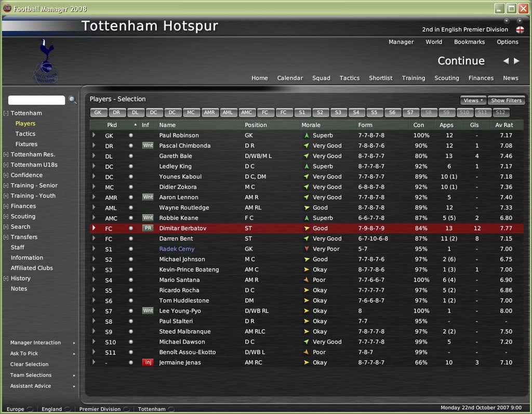The width and height of the screenshot is (532, 414).
Task: Toggle selection dot for Didier Zokora
Action: [x=130, y=187]
